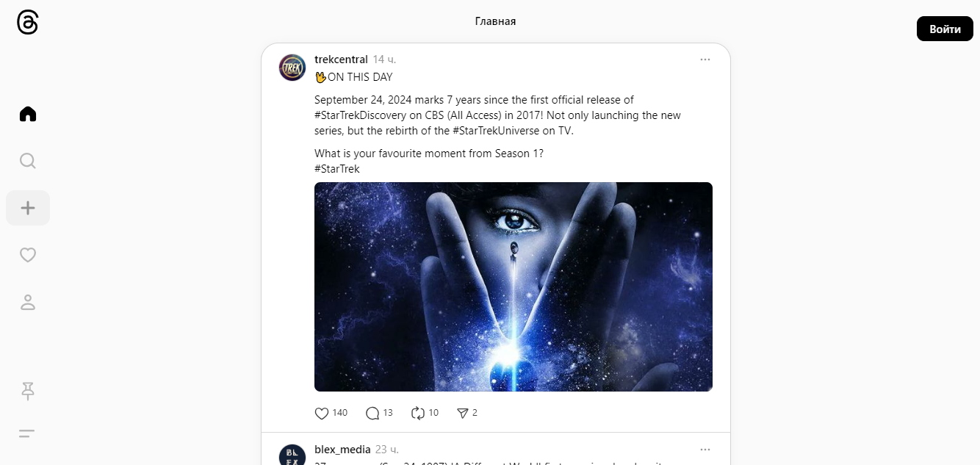Open the Activity heart icon
980x465 pixels.
(27, 254)
